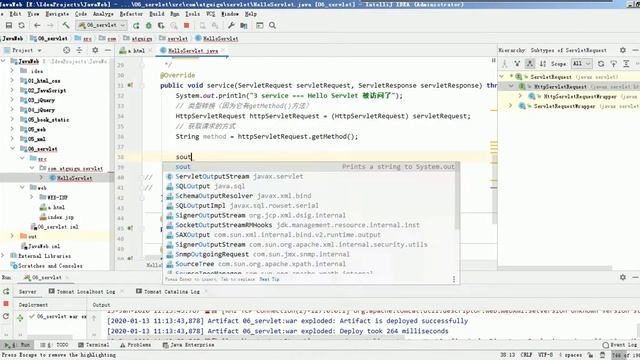Expand ServletRequestWrapper in Hierarchy tree

[511, 106]
